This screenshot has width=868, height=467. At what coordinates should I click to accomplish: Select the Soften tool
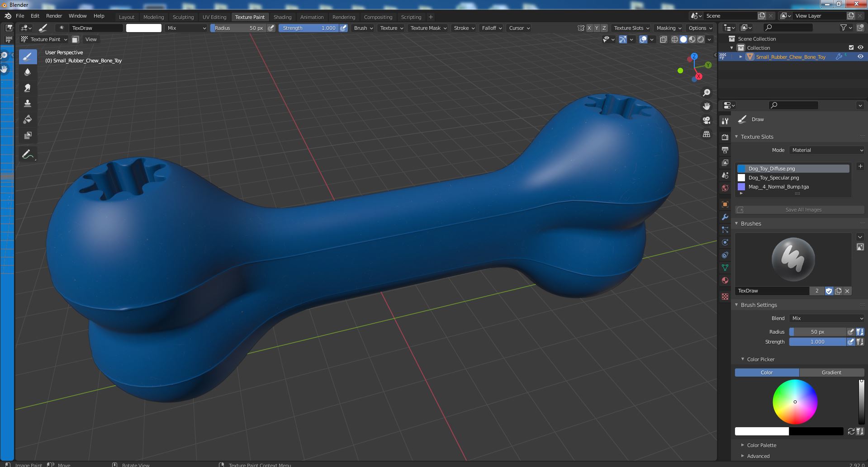pyautogui.click(x=28, y=72)
